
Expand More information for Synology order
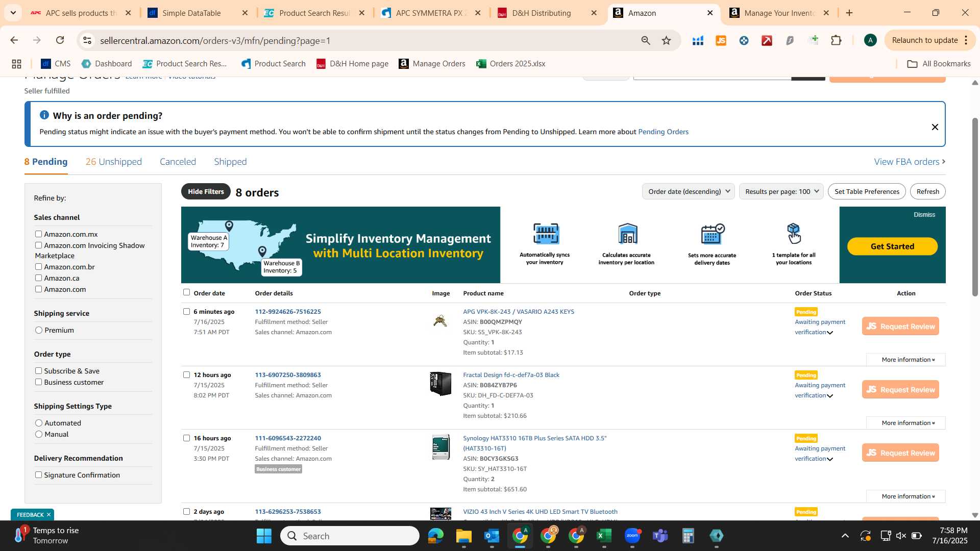coord(907,496)
